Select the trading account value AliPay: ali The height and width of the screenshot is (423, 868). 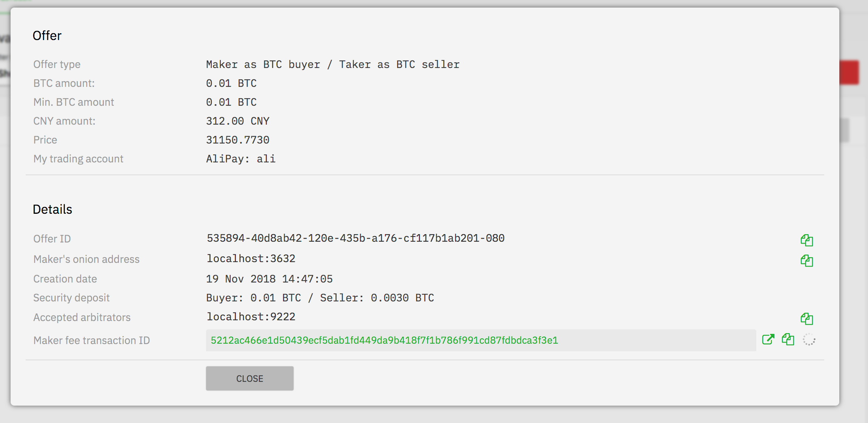click(x=241, y=159)
